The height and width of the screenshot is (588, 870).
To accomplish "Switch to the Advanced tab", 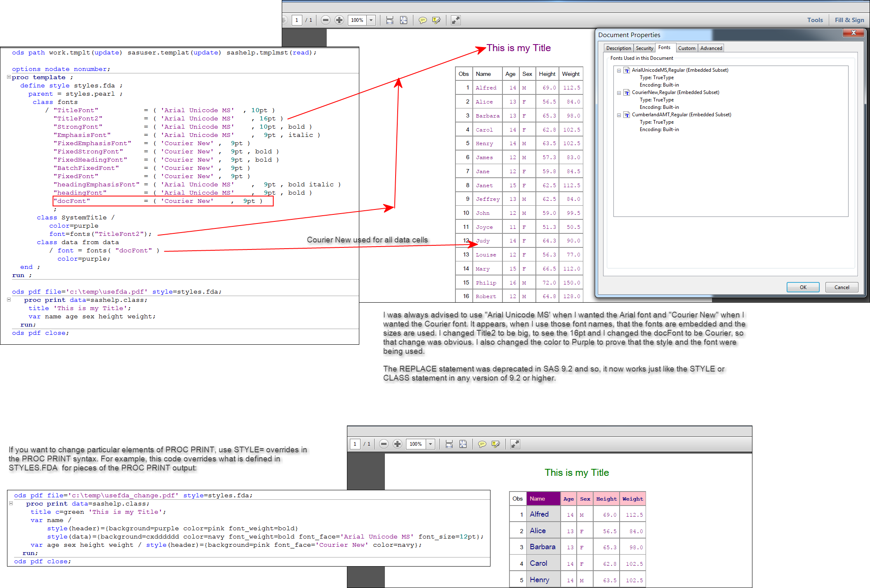I will pyautogui.click(x=711, y=48).
